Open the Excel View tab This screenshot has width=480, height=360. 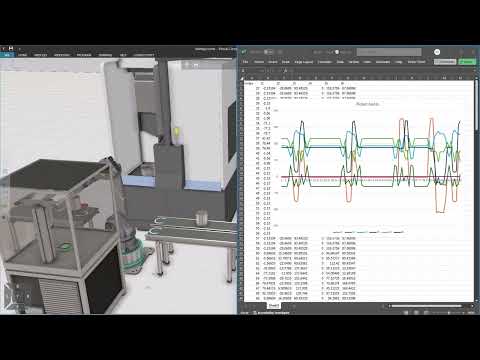[367, 62]
